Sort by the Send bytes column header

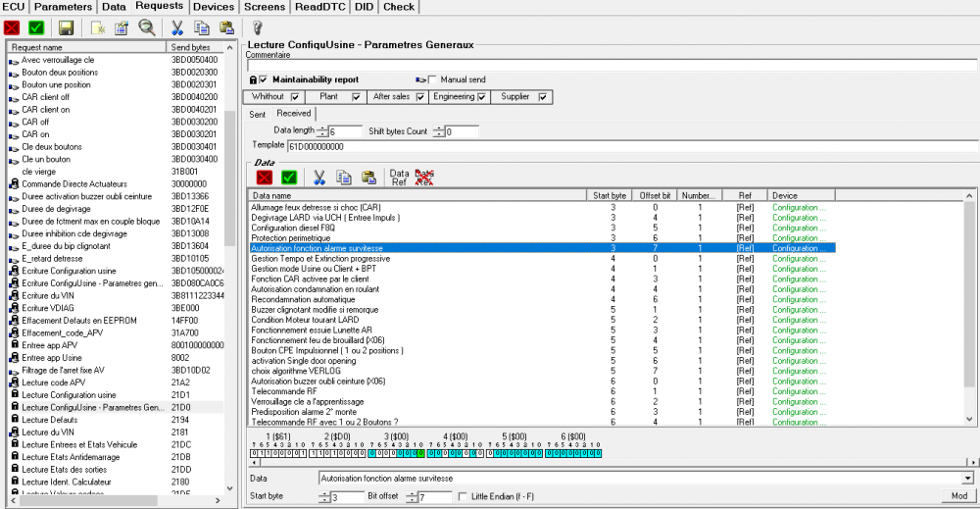coord(195,47)
